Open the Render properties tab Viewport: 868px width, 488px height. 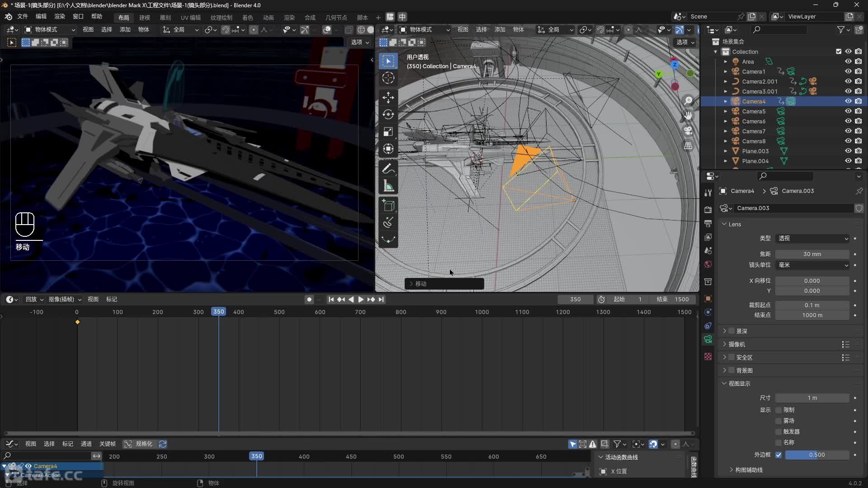[x=708, y=210]
